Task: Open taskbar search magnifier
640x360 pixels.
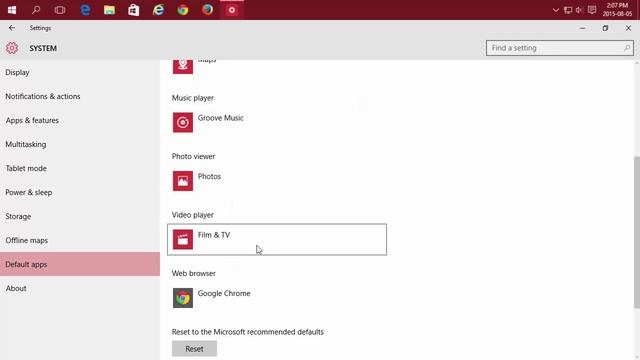Action: click(x=36, y=10)
